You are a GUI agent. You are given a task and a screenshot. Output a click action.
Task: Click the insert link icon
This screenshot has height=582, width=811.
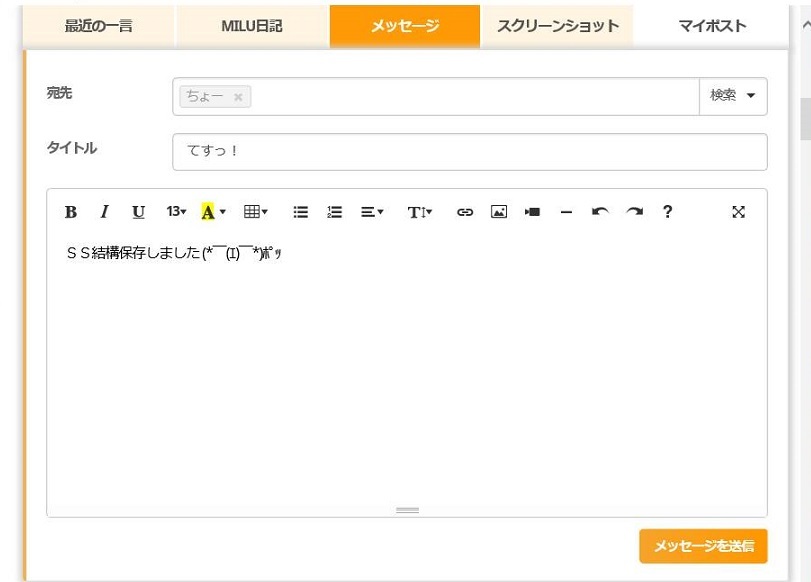(x=464, y=212)
